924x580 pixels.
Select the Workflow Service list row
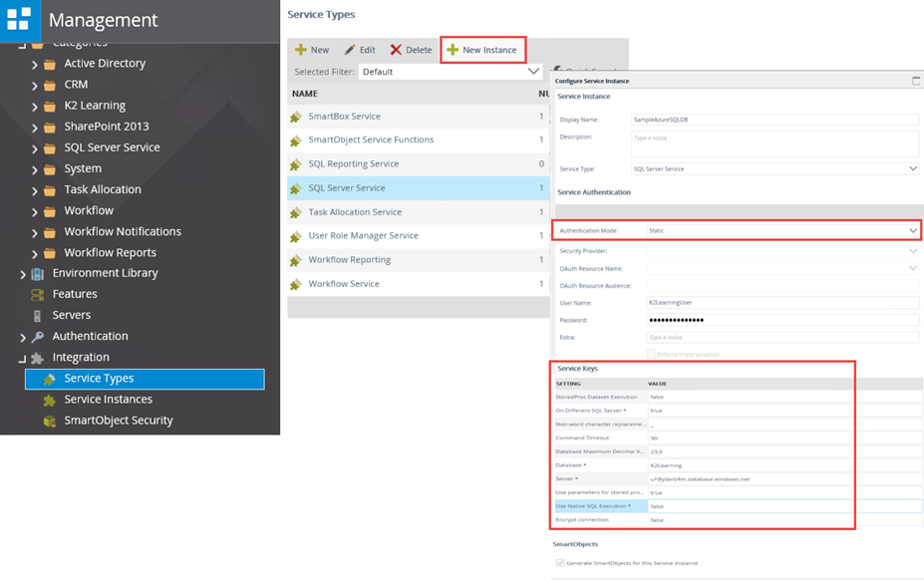click(x=419, y=284)
